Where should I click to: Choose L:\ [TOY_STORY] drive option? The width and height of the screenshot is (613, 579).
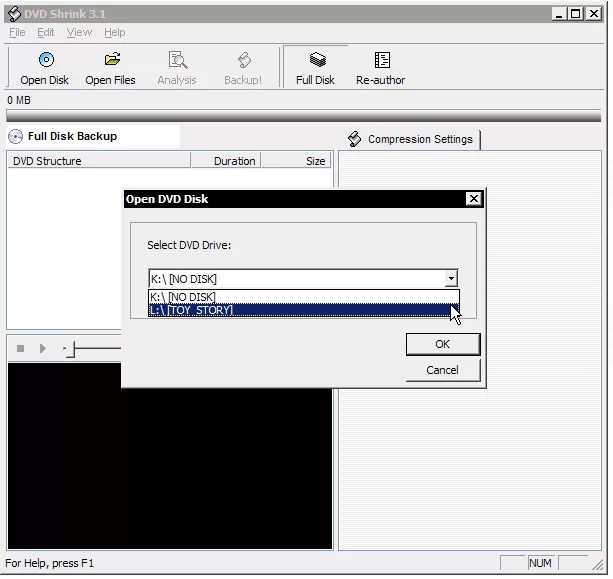pyautogui.click(x=303, y=310)
